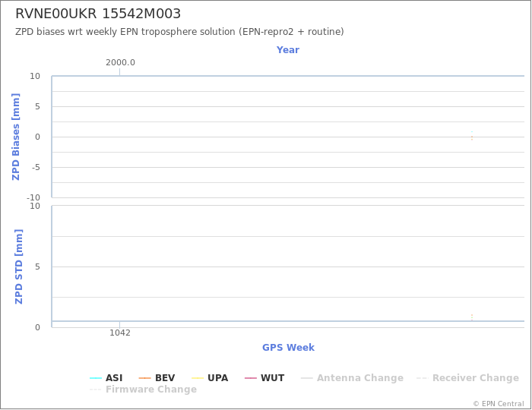Image resolution: width=532 pixels, height=410 pixels.
Task: Click data points in ZPD Biases plot
Action: 472,136
